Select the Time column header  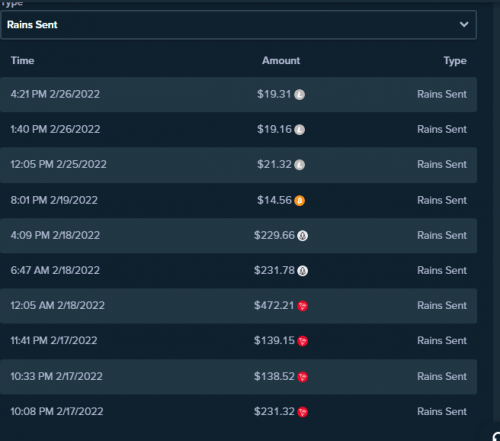click(22, 61)
